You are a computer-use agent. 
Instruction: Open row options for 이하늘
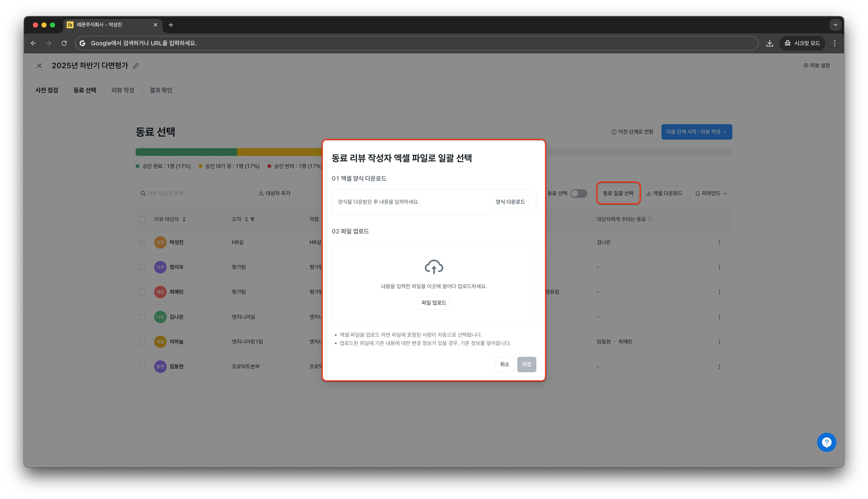coord(719,342)
